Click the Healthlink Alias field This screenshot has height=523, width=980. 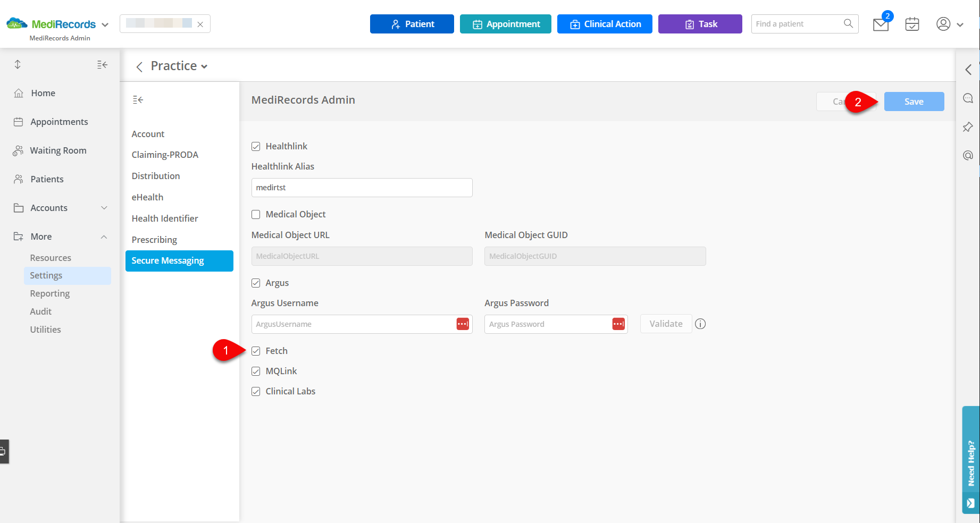362,188
